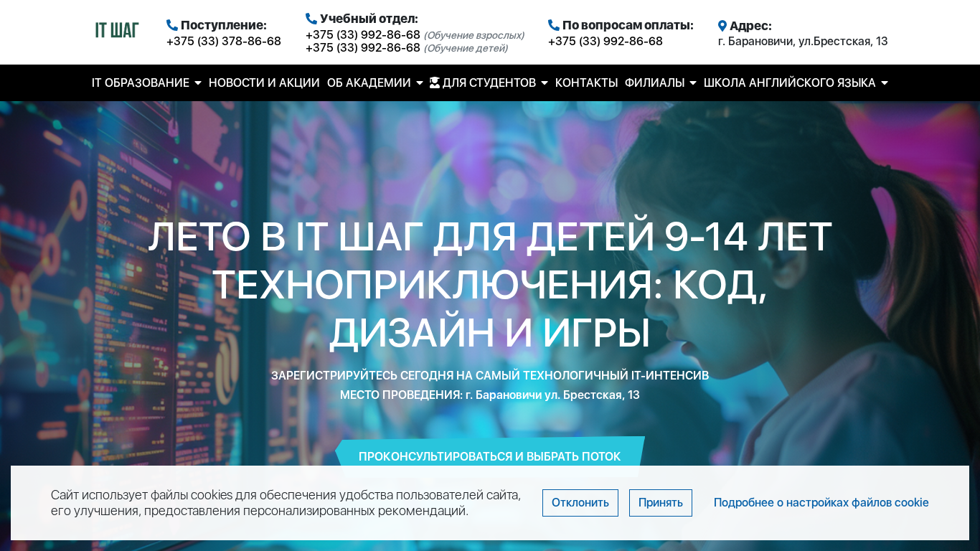Expand the ДЛЯ СТУДЕНТОВ dropdown arrow
The image size is (980, 551).
545,83
